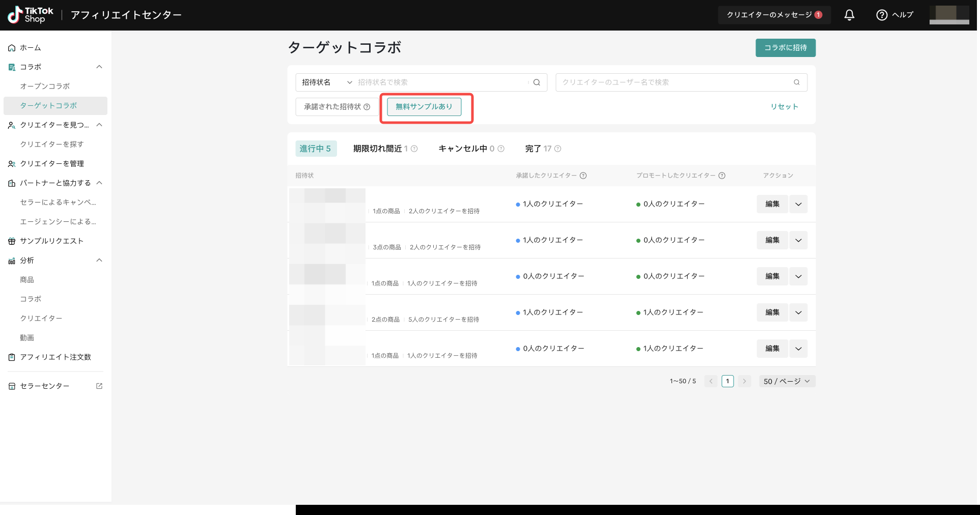Open the notification bell
Screen dimensions: 980x515
coord(849,15)
